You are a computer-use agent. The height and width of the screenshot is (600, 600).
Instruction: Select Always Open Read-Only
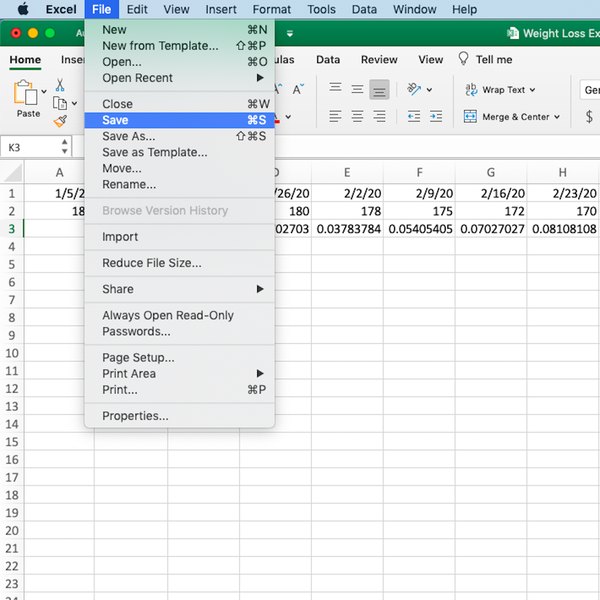(179, 315)
